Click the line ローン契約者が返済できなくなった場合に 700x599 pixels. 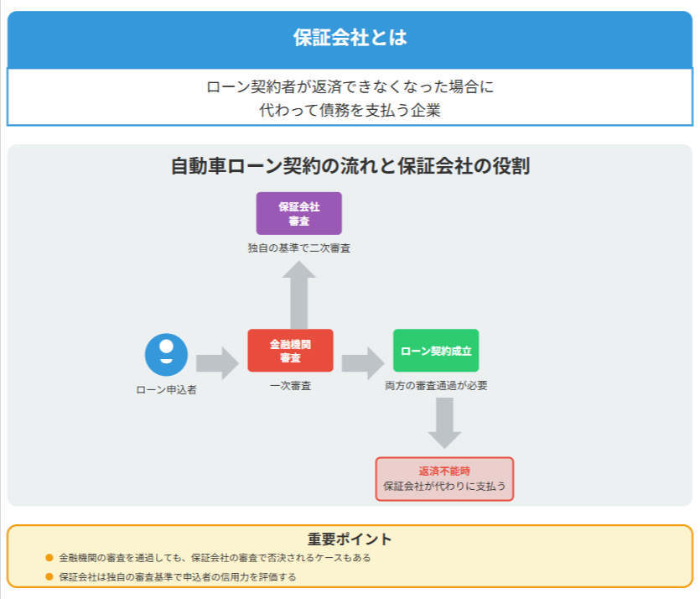coord(350,86)
